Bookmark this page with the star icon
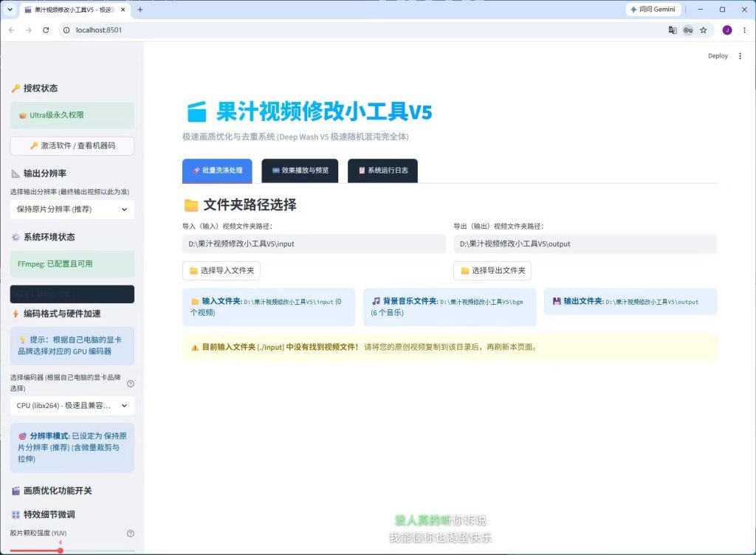Screen dimensions: 756x555 click(704, 30)
